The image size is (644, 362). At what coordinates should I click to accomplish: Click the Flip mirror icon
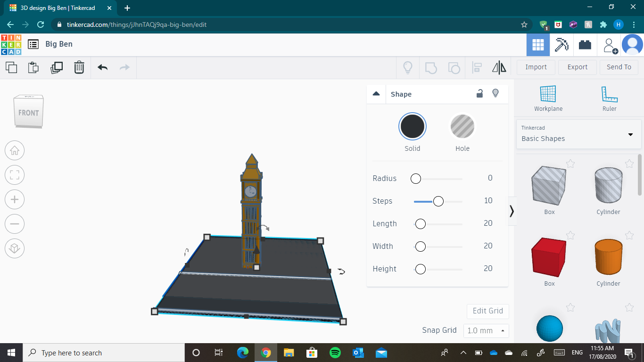(x=499, y=68)
